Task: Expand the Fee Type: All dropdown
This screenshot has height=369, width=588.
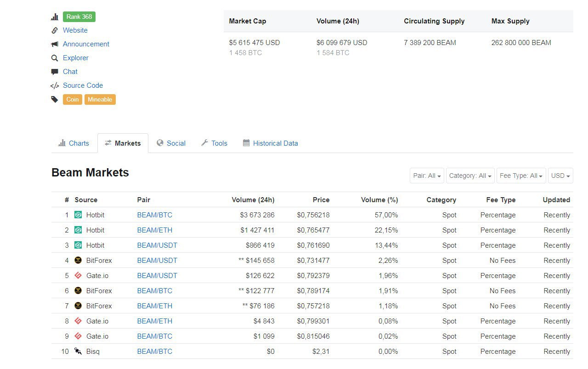Action: tap(521, 176)
